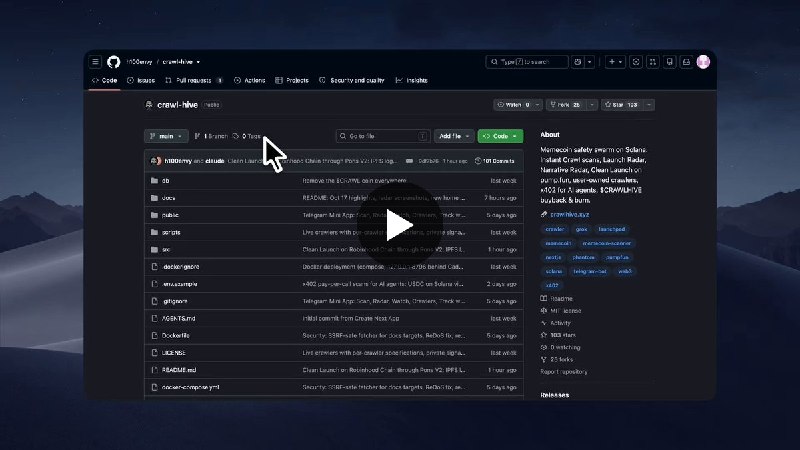This screenshot has width=800, height=450.
Task: Open the 0 watching link
Action: tap(560, 347)
